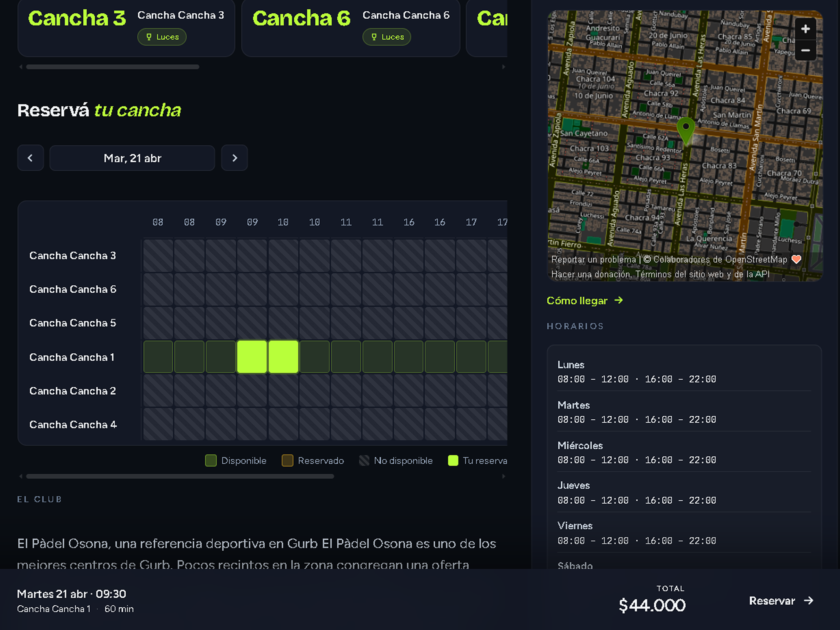Click the Tu reserva legend swatch
This screenshot has width=840, height=630.
tap(453, 461)
